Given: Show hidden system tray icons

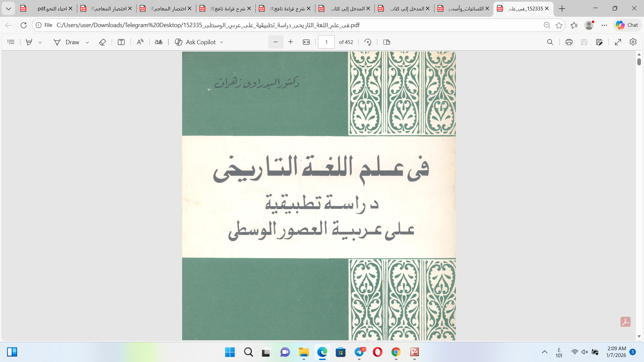Looking at the screenshot, I should (x=545, y=352).
